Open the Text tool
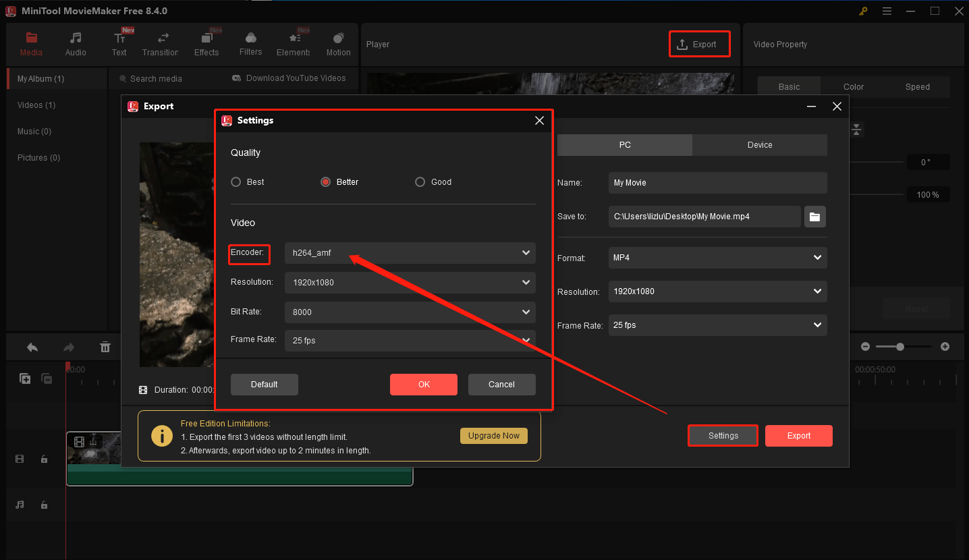This screenshot has width=969, height=560. tap(119, 43)
